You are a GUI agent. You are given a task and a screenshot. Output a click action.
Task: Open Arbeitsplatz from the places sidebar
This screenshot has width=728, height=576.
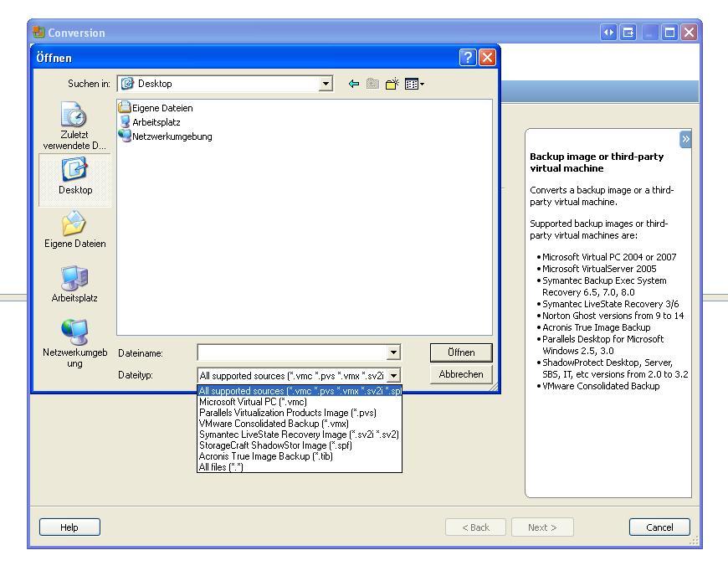[x=74, y=284]
